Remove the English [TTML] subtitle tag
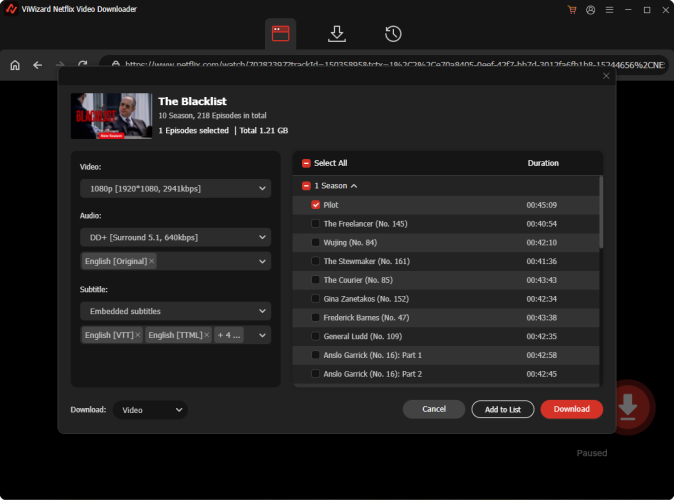Screen dimensions: 674x500 207,335
